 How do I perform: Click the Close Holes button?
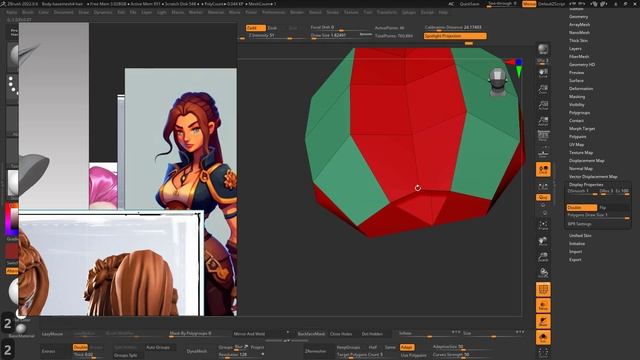[x=341, y=334]
